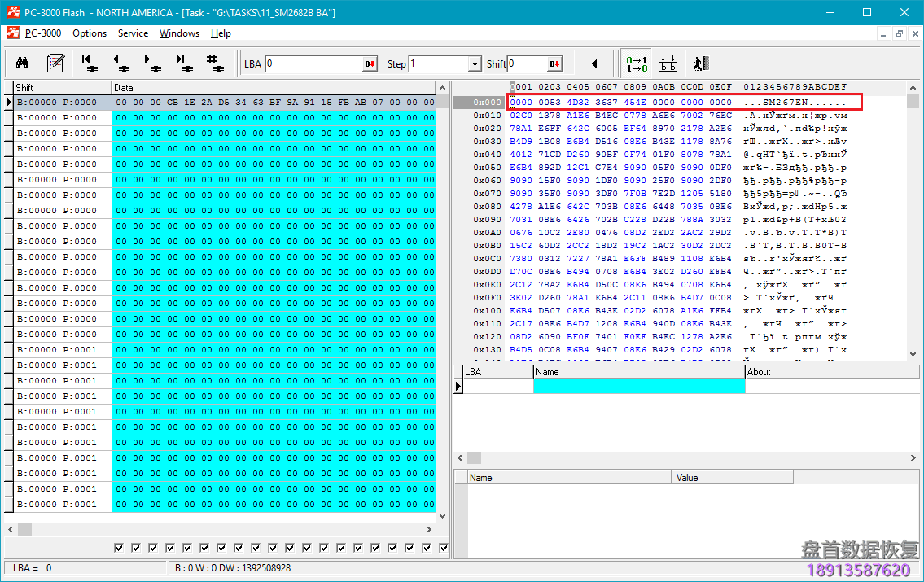924x582 pixels.
Task: Toggle the last checkbox below data columns
Action: (x=444, y=548)
